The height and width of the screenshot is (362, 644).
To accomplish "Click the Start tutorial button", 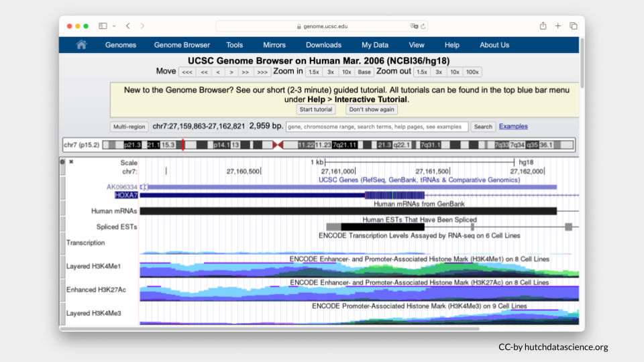I will click(316, 109).
